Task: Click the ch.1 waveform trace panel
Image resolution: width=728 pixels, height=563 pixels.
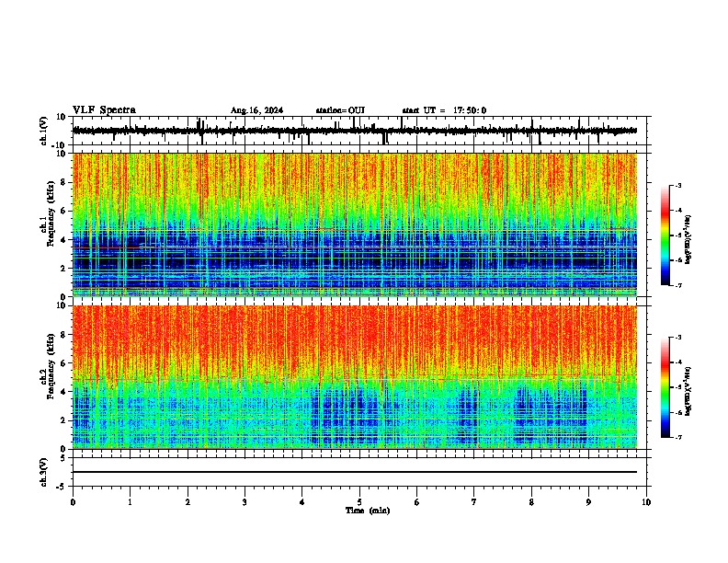Action: 359,131
